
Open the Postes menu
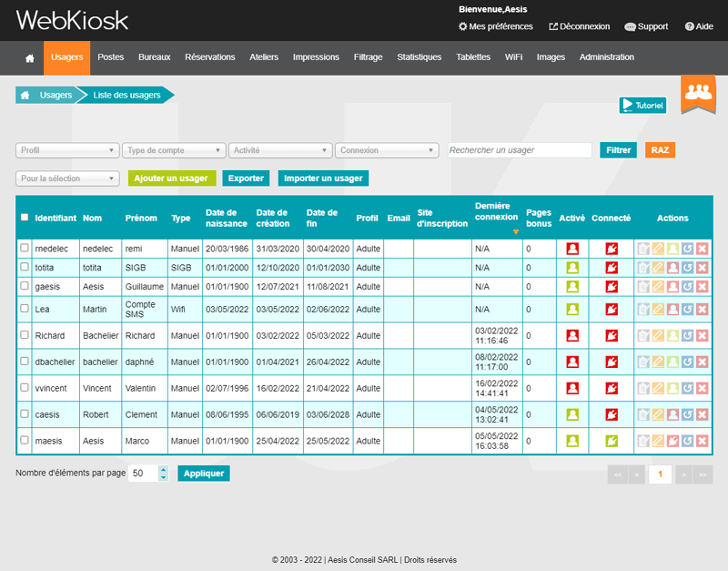tap(110, 57)
